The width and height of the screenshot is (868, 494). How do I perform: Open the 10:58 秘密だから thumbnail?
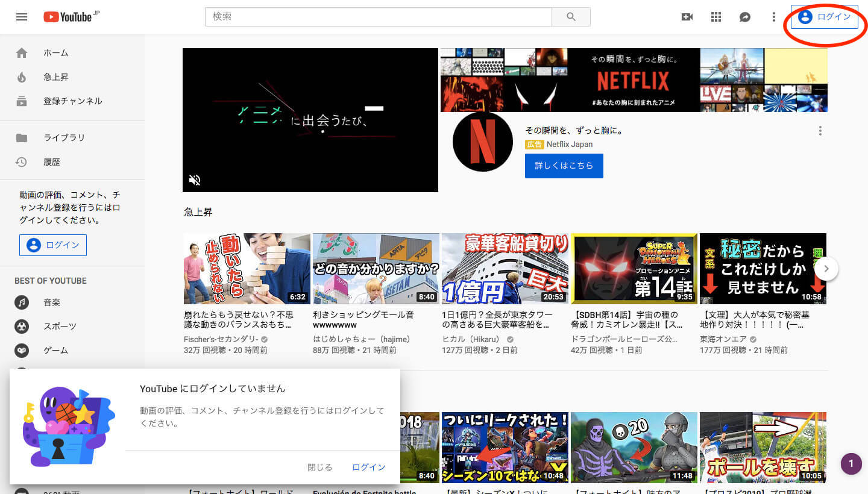(x=763, y=269)
